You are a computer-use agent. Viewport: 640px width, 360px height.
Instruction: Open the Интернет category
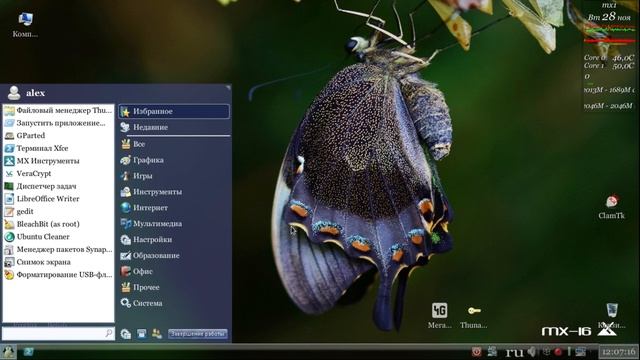(x=174, y=208)
